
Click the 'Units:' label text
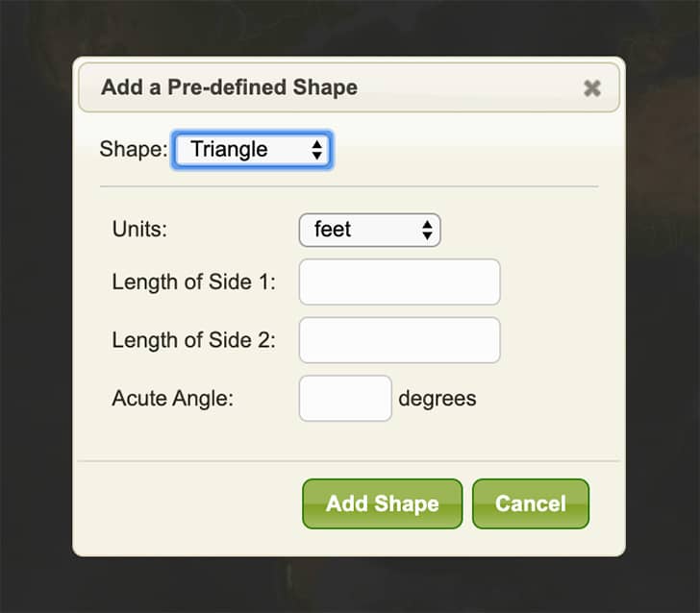pyautogui.click(x=139, y=230)
